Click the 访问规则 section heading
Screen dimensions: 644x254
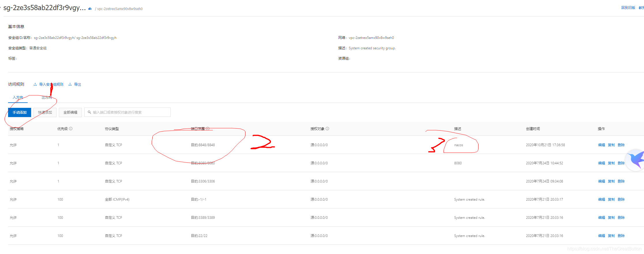[x=16, y=84]
